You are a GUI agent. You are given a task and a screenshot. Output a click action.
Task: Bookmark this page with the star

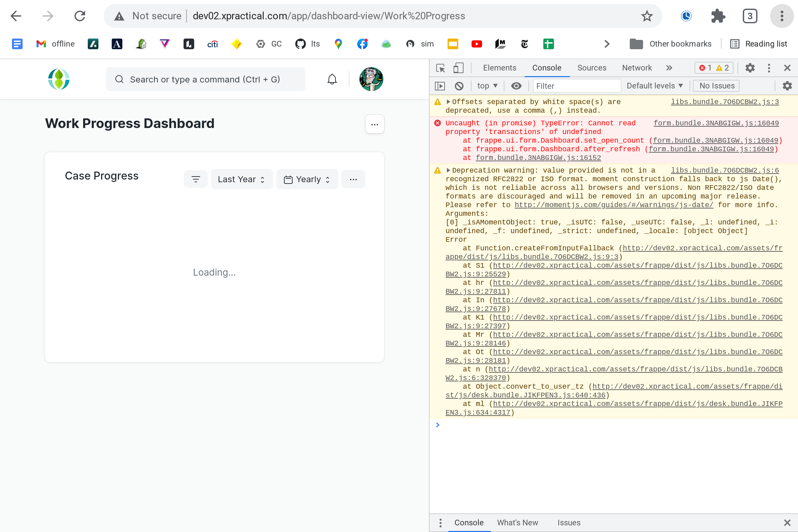tap(647, 16)
